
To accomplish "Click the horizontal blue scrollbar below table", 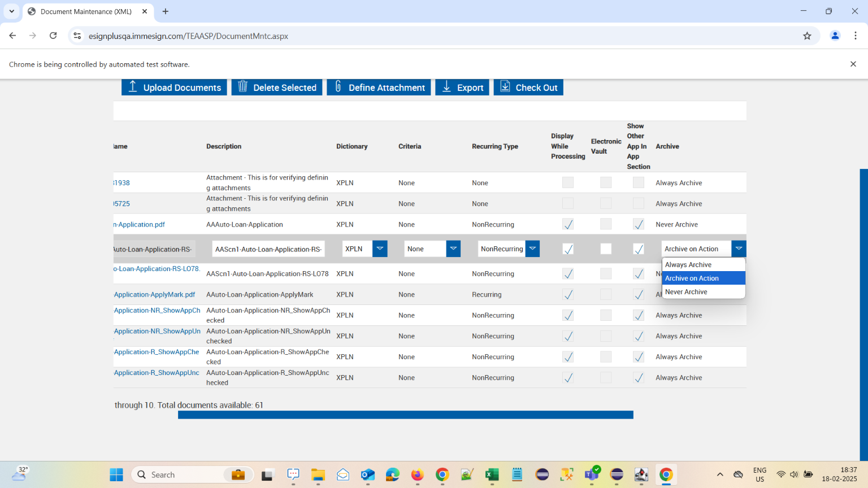I will click(x=405, y=415).
